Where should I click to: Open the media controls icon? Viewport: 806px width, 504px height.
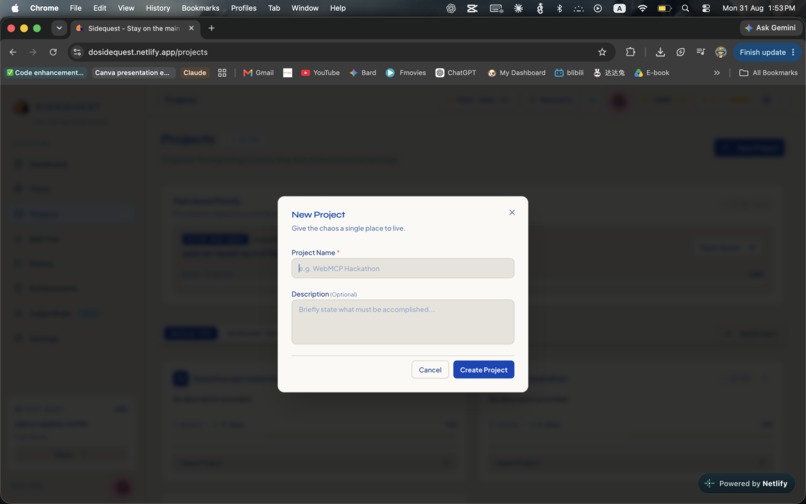coord(701,52)
